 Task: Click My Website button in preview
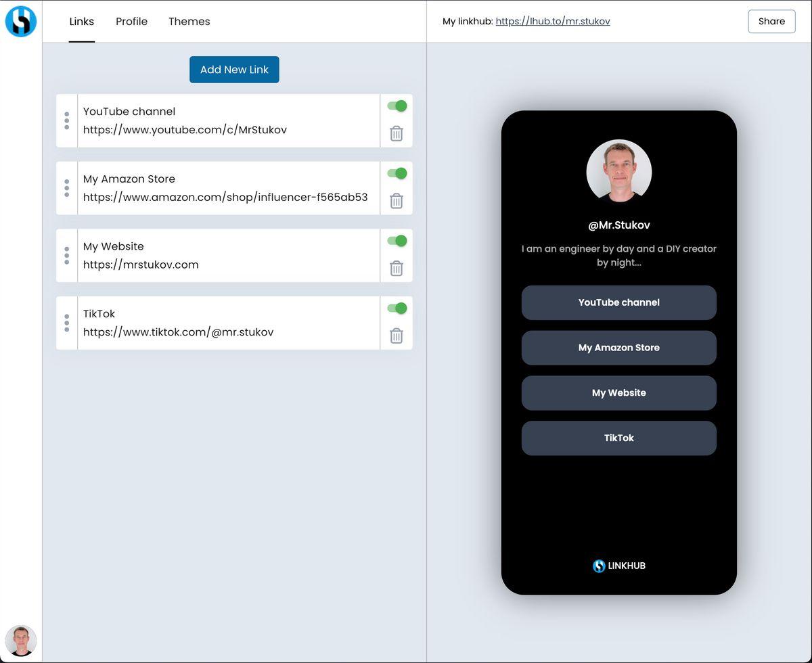tap(619, 393)
